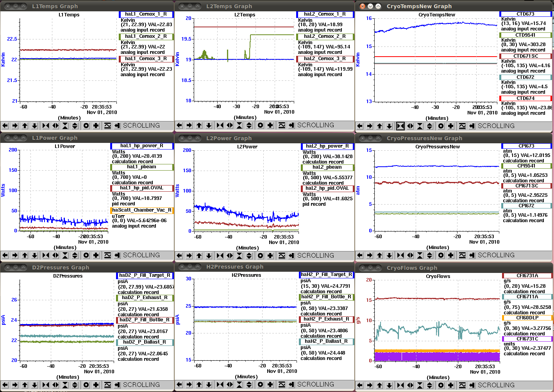554x392 pixels.
Task: Toggle graph mode icon in CryoPressuresNew Graph toolbar
Action: tap(462, 255)
